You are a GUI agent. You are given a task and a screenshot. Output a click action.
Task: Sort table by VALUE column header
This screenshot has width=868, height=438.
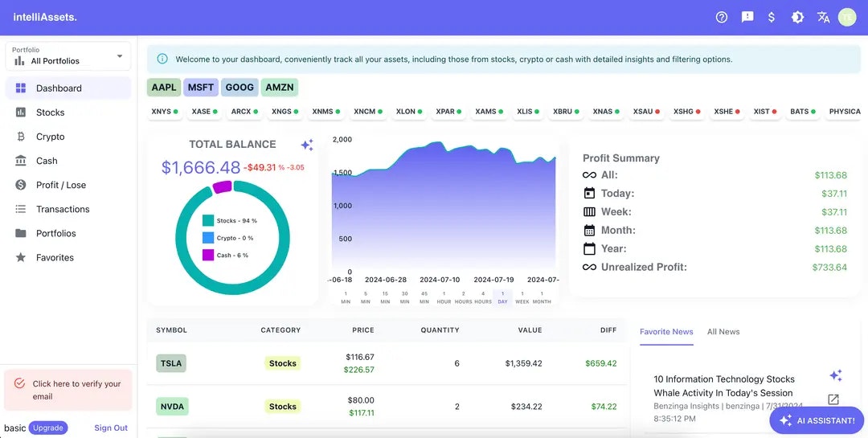[x=530, y=330]
